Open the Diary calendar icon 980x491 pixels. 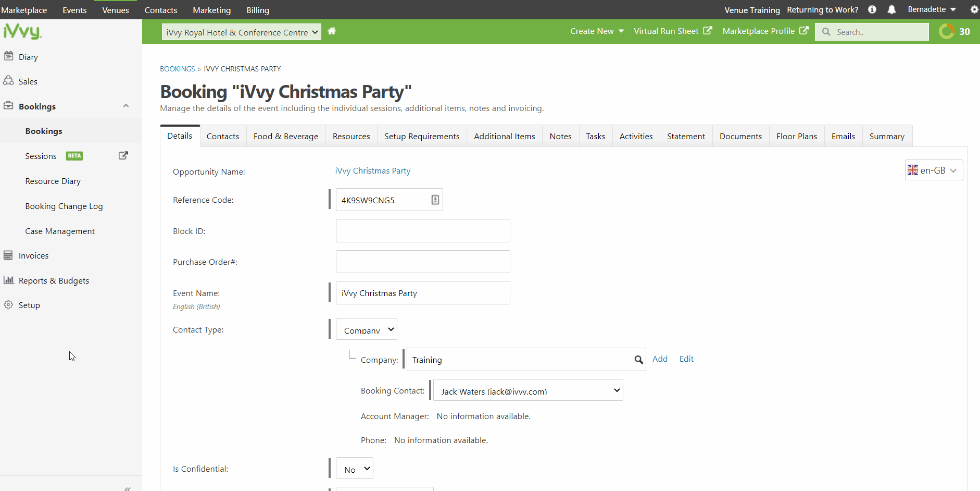8,56
